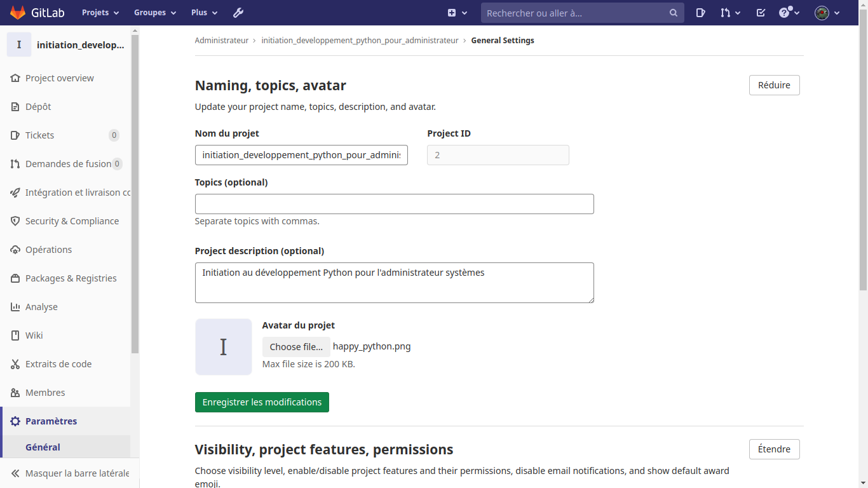Open the admin area wrench icon

238,13
